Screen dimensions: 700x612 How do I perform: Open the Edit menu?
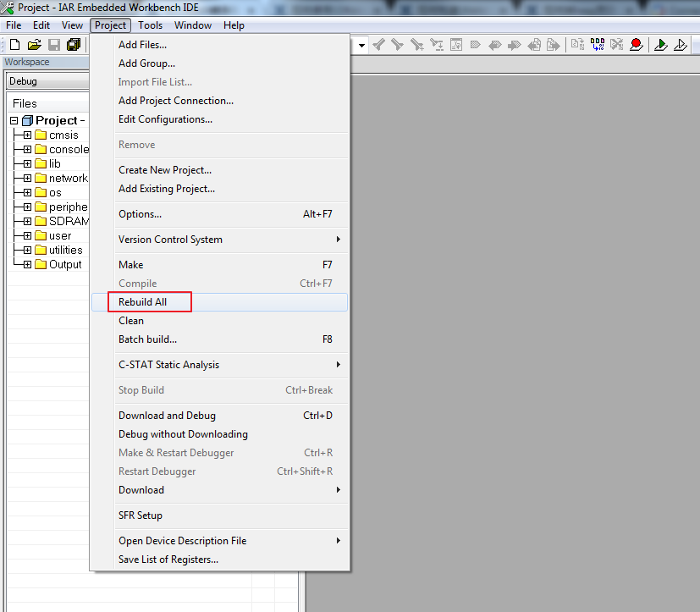point(41,25)
